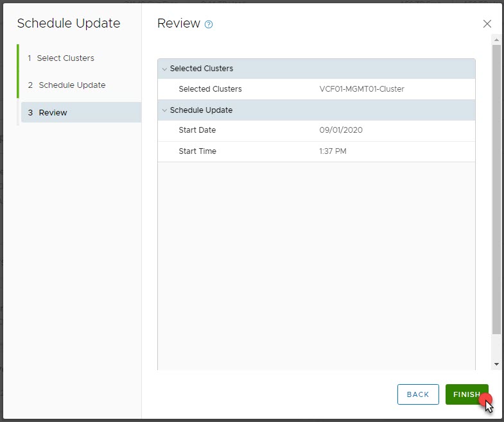Image resolution: width=504 pixels, height=422 pixels.
Task: Select the 1:37 PM time value
Action: 333,151
